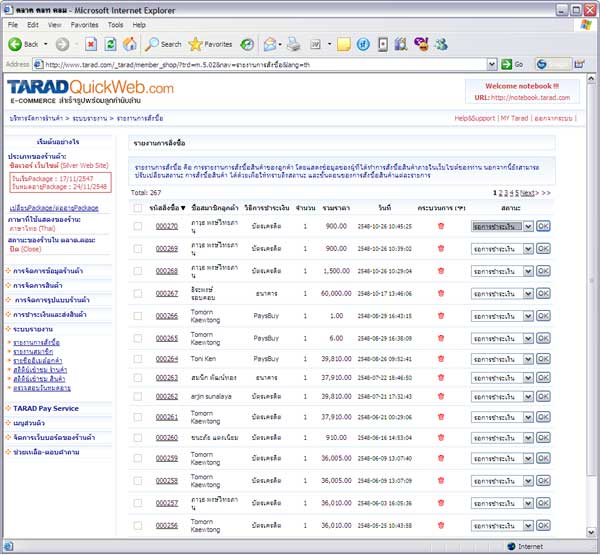Open the Edit menu

click(33, 25)
